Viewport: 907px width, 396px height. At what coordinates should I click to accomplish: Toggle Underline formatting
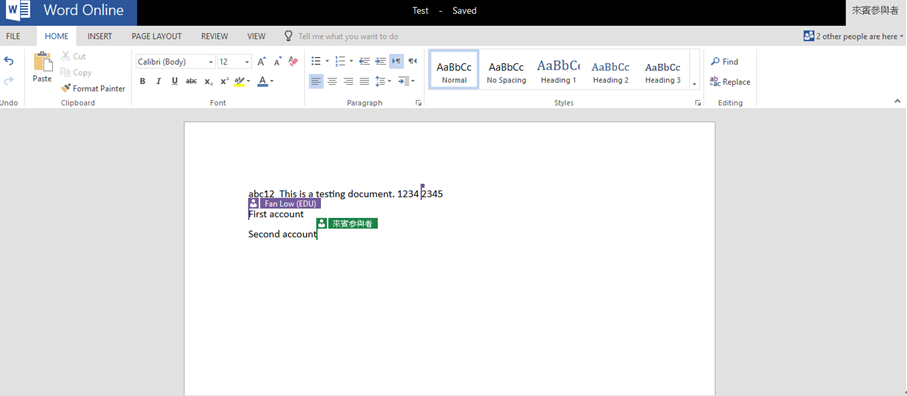(175, 82)
